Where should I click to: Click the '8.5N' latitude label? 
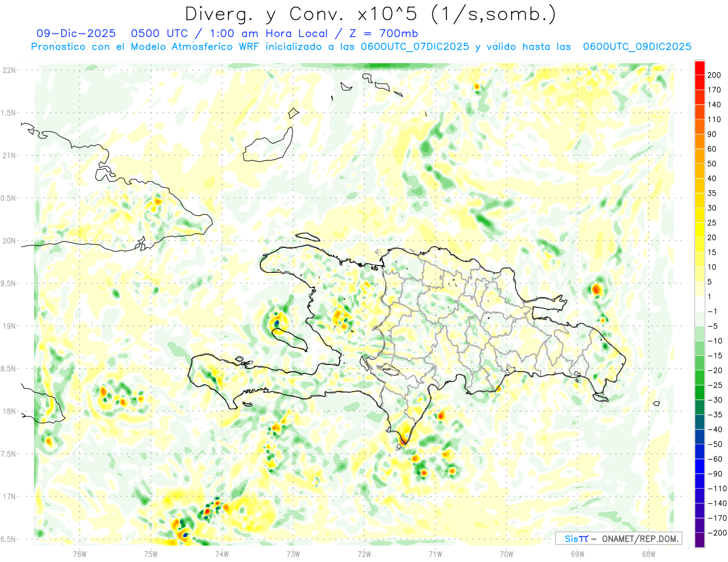click(9, 369)
